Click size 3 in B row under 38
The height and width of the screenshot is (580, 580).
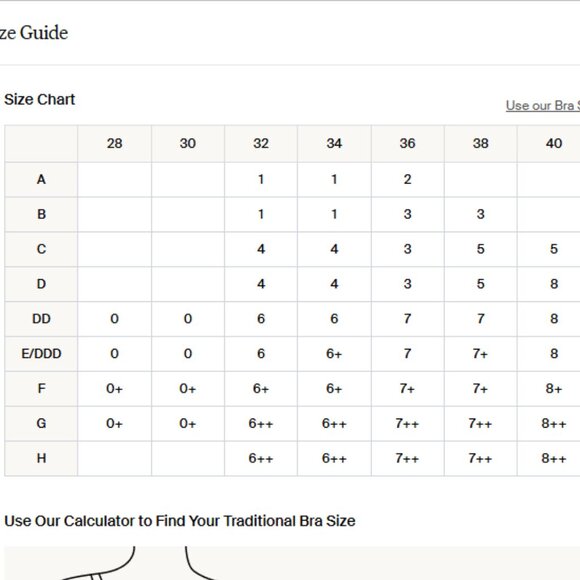(x=480, y=214)
